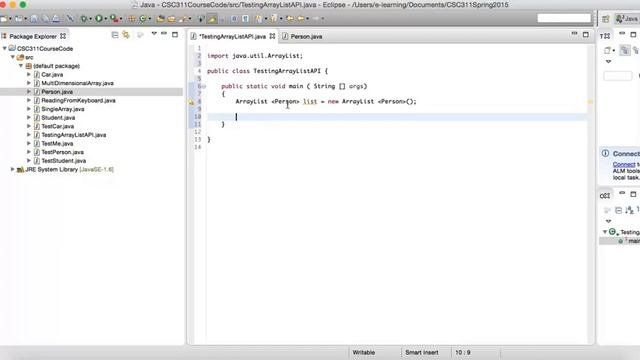Click the Task List find input field

[x=618, y=76]
